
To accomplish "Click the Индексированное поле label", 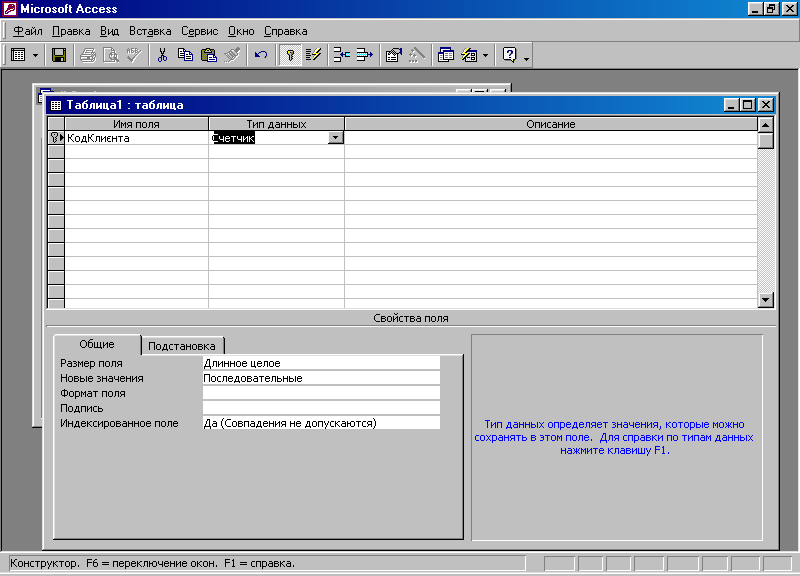I will (x=119, y=423).
